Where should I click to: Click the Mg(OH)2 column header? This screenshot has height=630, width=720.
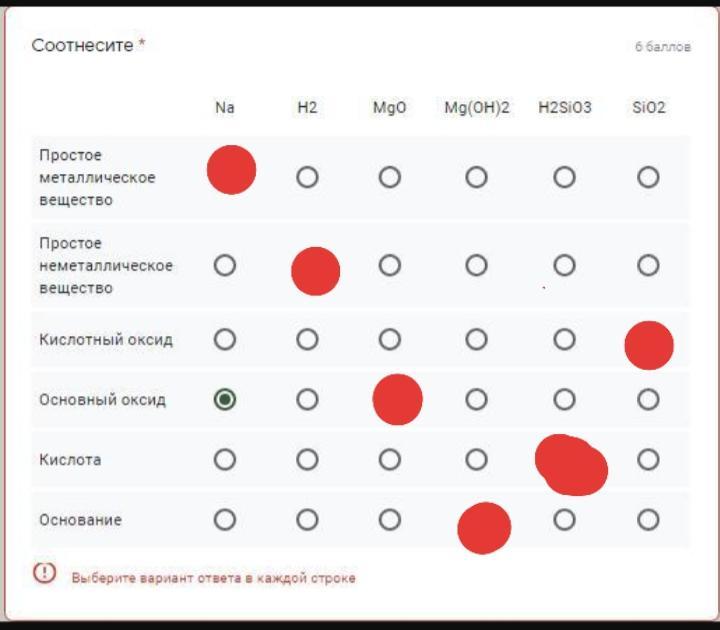coord(477,108)
